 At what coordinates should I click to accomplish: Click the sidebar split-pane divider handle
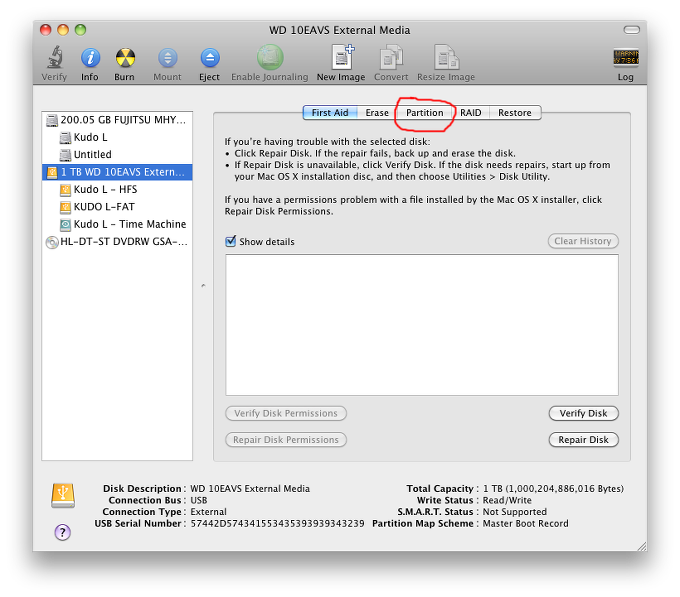[203, 286]
